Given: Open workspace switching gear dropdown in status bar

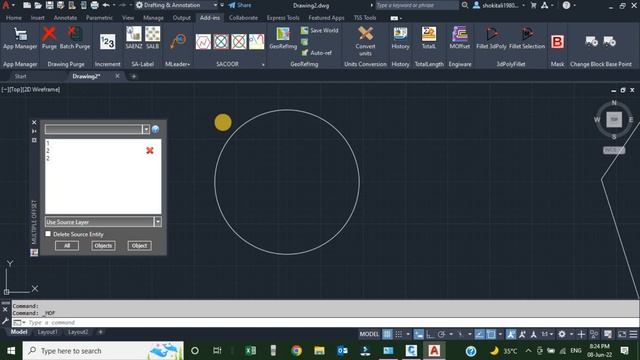Looking at the screenshot, I should coord(571,334).
